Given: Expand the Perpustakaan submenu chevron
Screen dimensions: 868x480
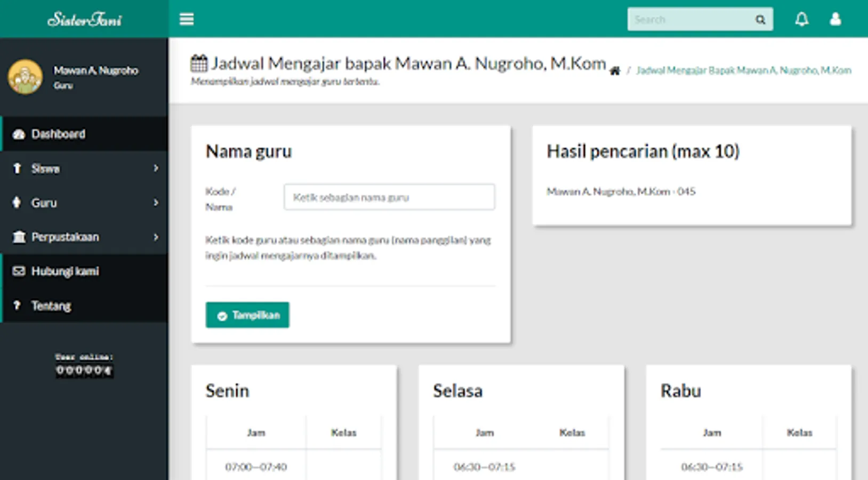Looking at the screenshot, I should [x=156, y=237].
